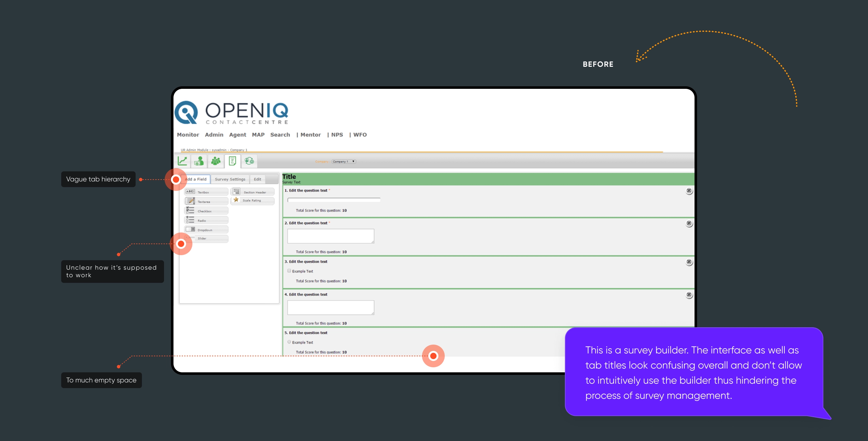Select the performance chart toolbar icon
868x441 pixels.
coord(182,161)
